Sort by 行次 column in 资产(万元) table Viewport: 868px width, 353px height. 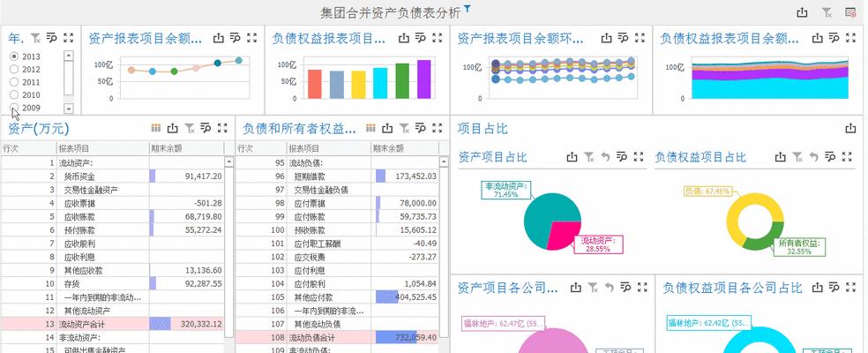pos(28,148)
